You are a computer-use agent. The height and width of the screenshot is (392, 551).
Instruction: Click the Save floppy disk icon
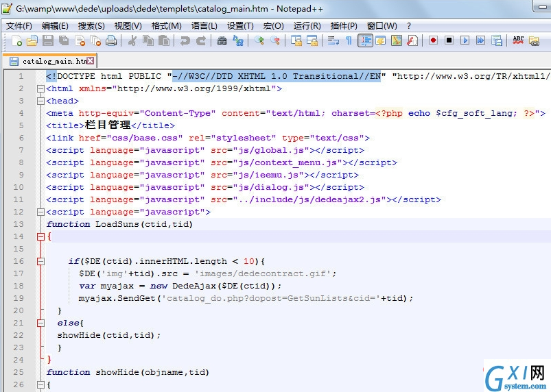click(x=48, y=40)
